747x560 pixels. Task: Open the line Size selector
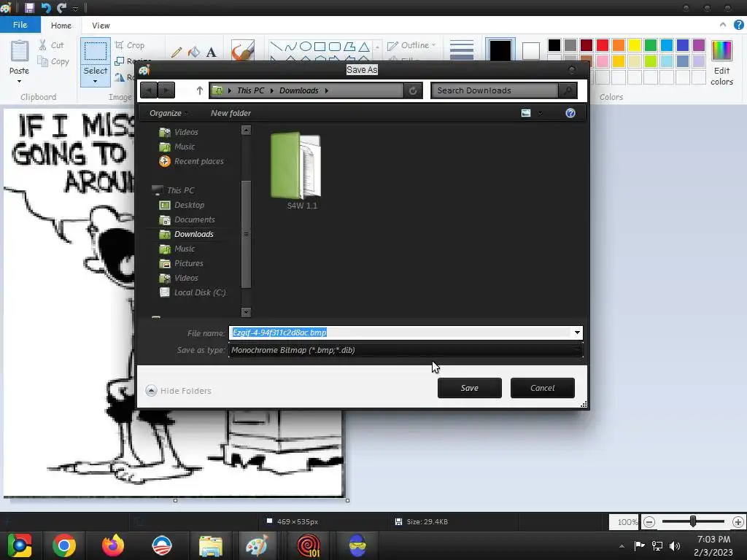tap(462, 50)
